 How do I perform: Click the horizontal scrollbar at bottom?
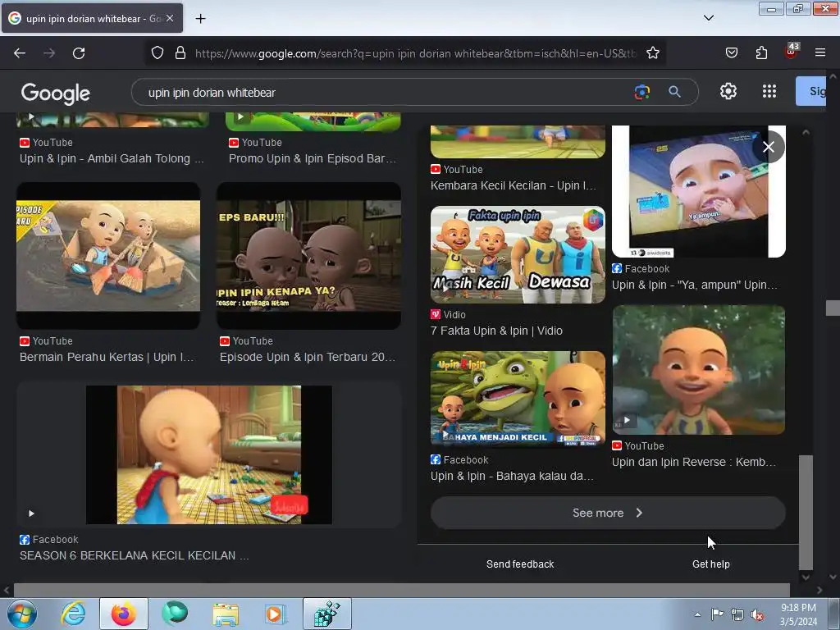tap(402, 590)
